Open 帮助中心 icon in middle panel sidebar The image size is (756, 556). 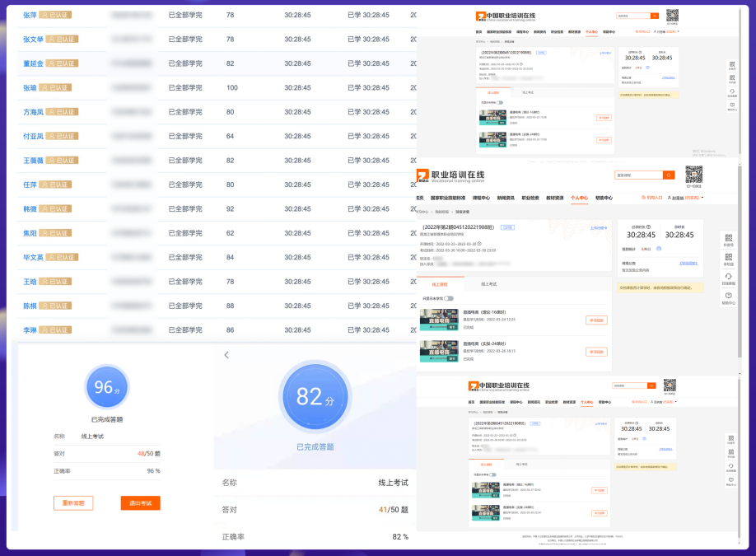pyautogui.click(x=728, y=297)
